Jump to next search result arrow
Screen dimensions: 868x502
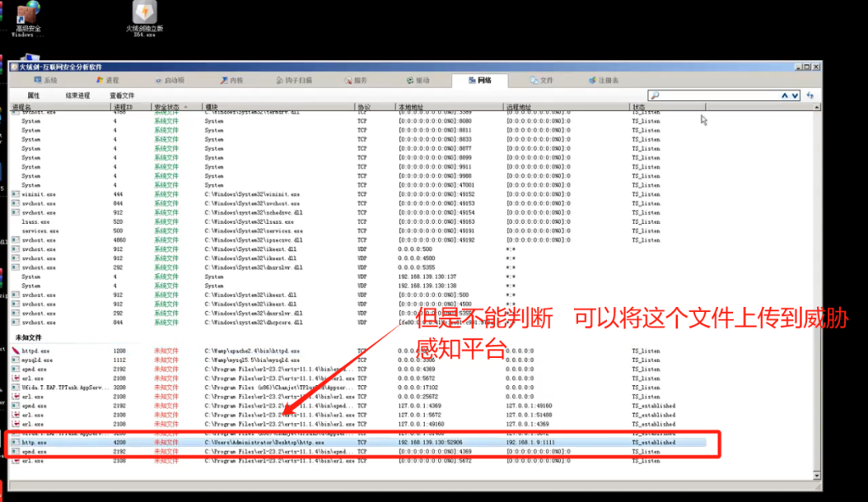tap(795, 95)
